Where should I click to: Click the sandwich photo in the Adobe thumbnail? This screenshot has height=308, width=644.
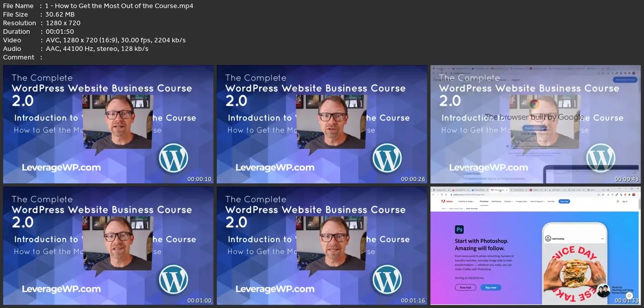574,273
